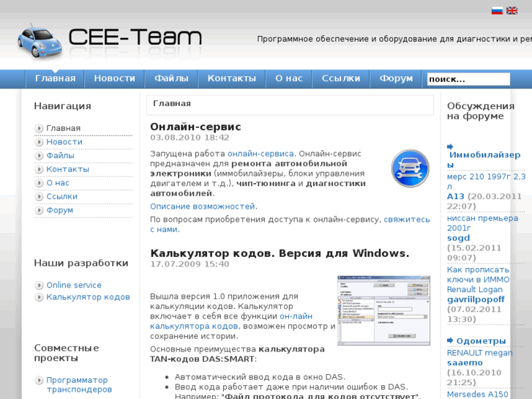Image resolution: width=532 pixels, height=399 pixels.
Task: Open Ссылки in top menu bar
Action: (x=341, y=78)
